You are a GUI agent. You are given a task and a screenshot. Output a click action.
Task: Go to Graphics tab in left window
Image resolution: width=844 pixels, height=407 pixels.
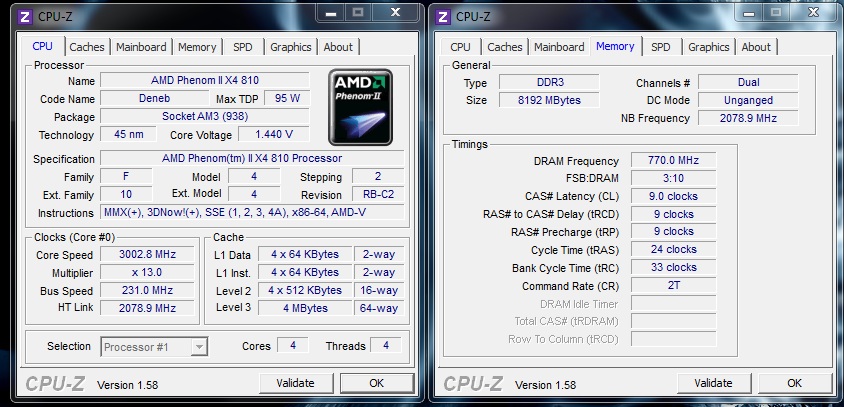coord(291,47)
